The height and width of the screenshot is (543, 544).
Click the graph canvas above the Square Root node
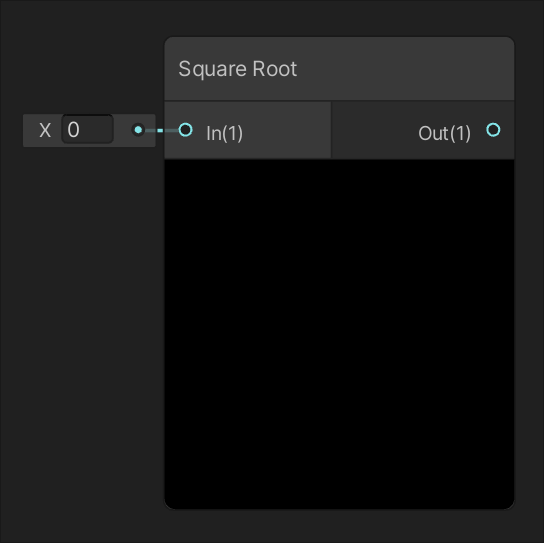coord(339,18)
